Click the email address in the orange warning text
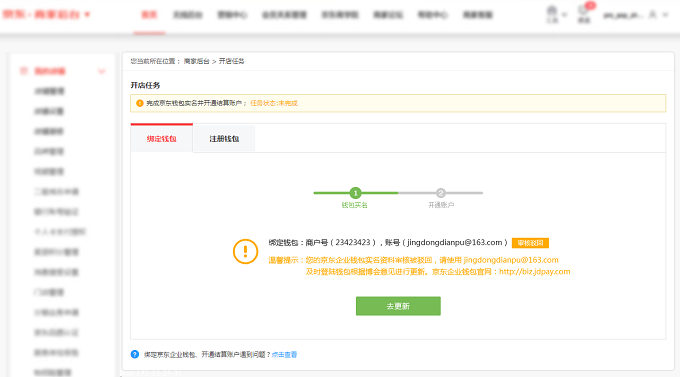Screen dimensions: 680x377 tap(511, 260)
